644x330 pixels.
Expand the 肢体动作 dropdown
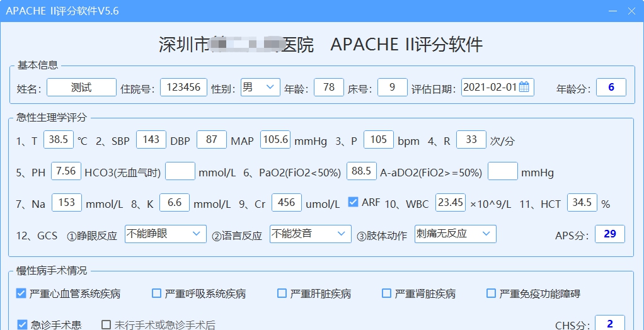[456, 234]
